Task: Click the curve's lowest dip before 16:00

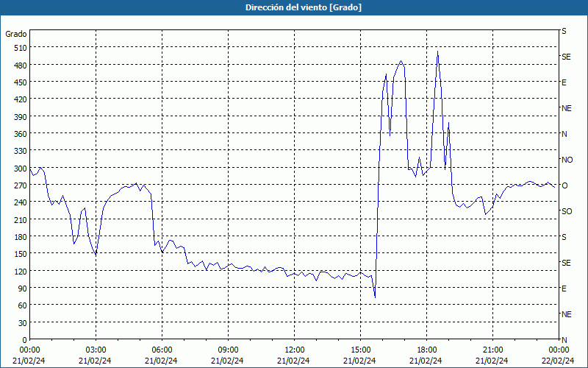Action: coord(375,297)
